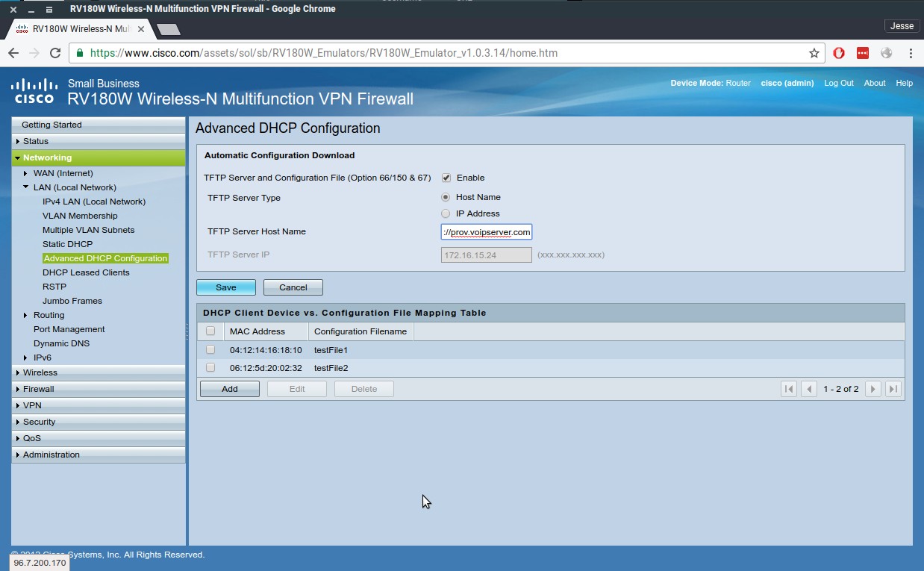Open DHCP Leased Clients page
The width and height of the screenshot is (924, 571).
click(86, 272)
